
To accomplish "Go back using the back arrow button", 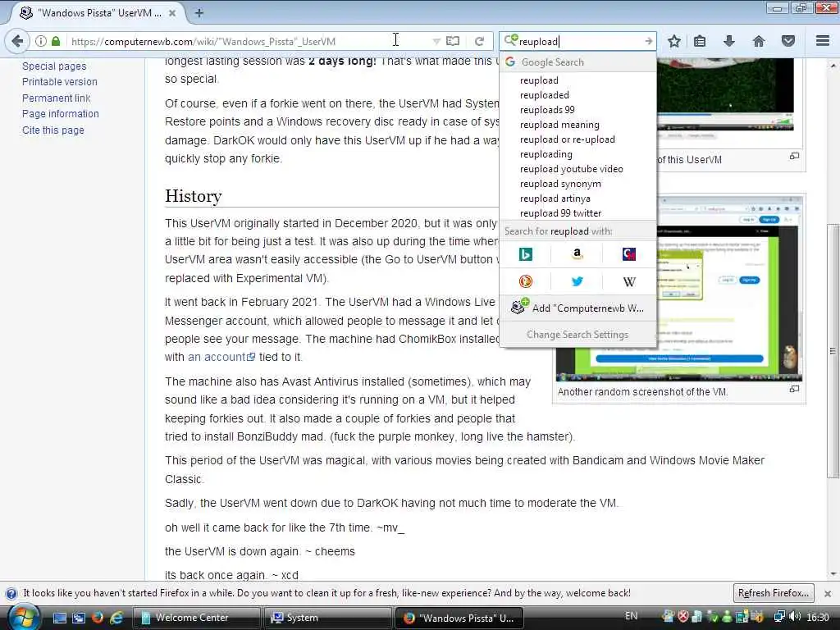I will pos(18,41).
